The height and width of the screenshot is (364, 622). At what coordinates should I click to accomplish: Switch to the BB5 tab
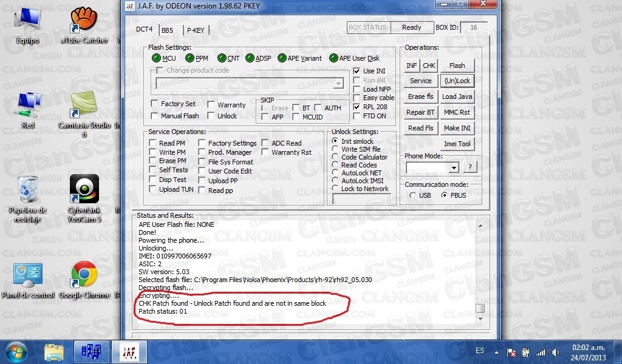167,30
